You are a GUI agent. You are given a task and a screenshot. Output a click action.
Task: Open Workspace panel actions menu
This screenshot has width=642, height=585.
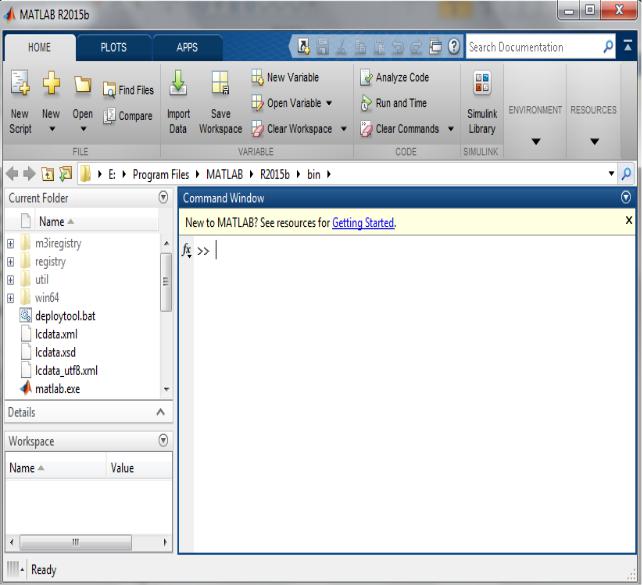163,440
